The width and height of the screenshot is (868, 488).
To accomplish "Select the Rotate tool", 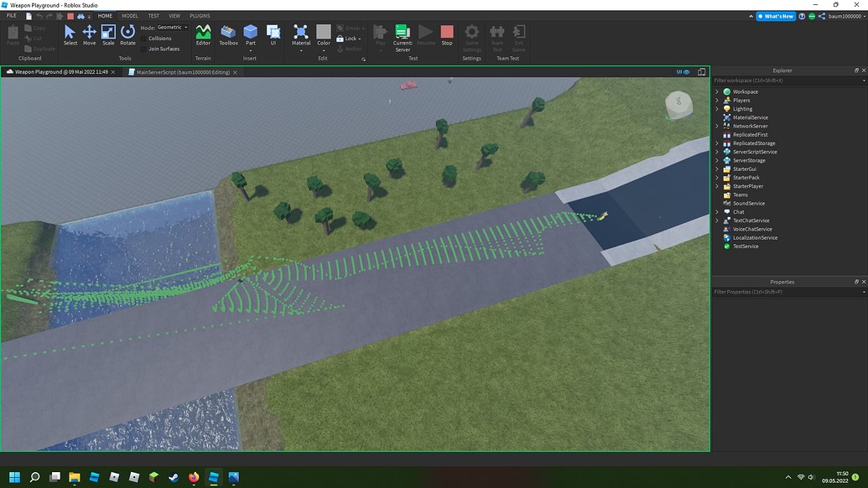I will pyautogui.click(x=127, y=34).
